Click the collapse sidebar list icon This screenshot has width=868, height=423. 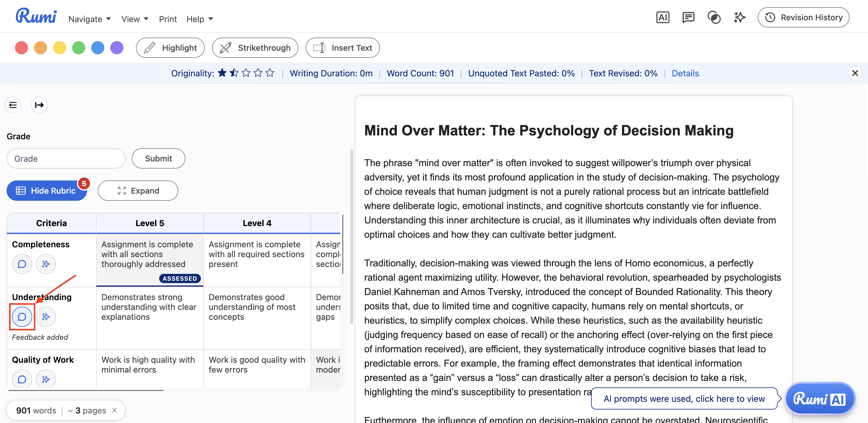coord(13,105)
